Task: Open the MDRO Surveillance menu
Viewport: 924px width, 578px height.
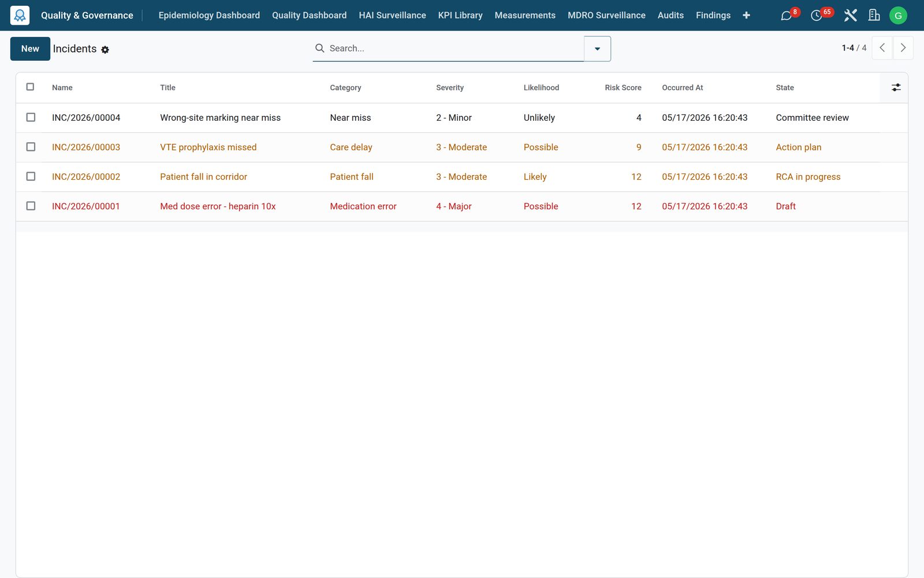Action: tap(606, 16)
